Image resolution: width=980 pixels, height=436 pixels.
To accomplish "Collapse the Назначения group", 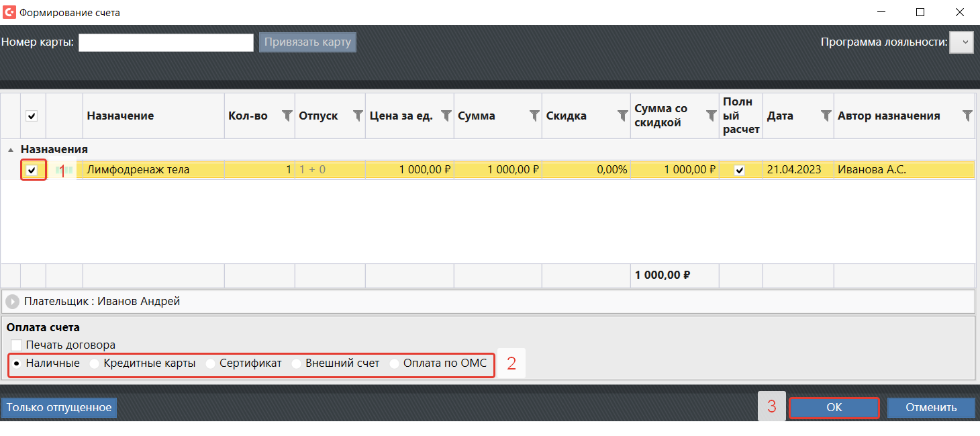I will coord(11,150).
